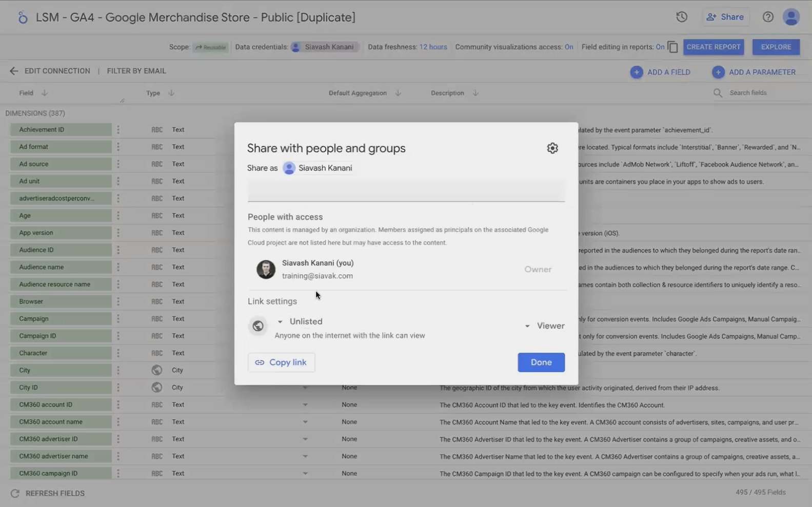Click the Edit Connection link
Image resolution: width=812 pixels, height=507 pixels.
click(x=57, y=71)
